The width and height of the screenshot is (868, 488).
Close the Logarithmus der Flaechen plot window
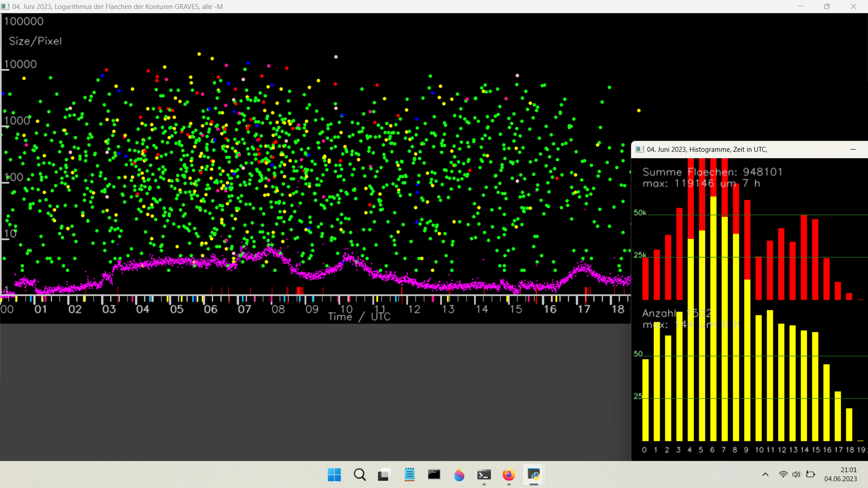pos(854,6)
